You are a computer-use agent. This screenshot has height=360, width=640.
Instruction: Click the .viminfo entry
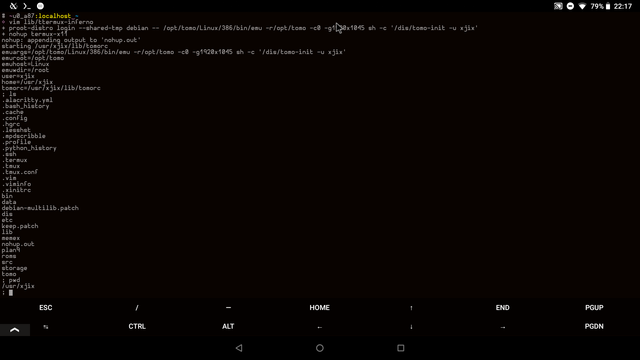(16, 184)
